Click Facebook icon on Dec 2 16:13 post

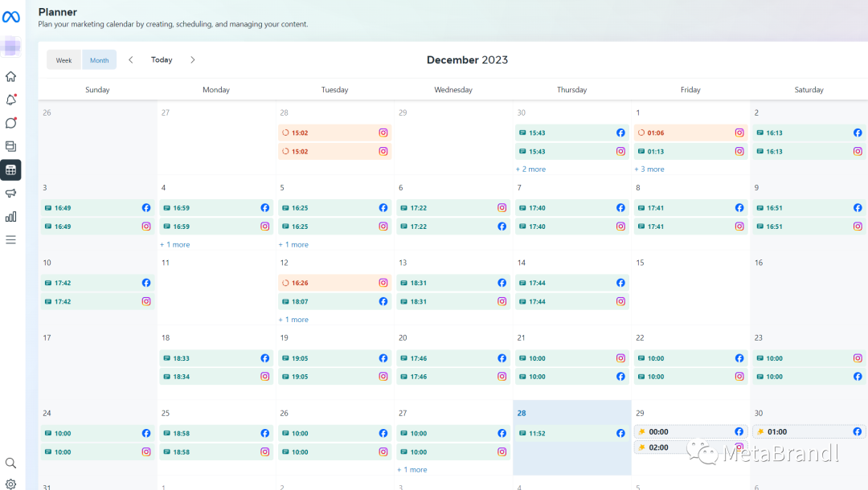858,133
